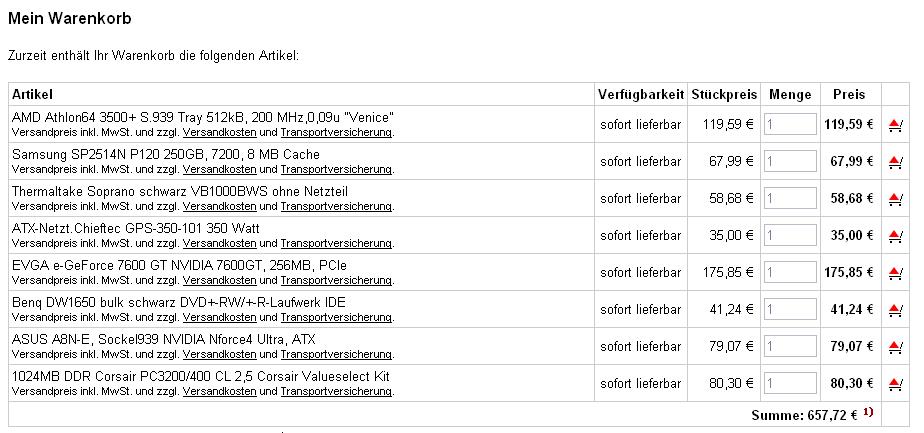This screenshot has height=433, width=924.
Task: Click footnote 1 marker beside Summe
Action: (x=868, y=412)
